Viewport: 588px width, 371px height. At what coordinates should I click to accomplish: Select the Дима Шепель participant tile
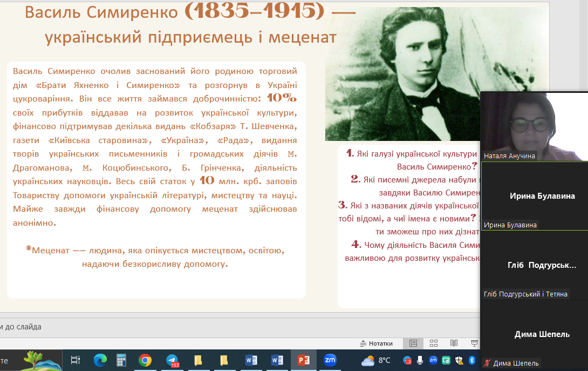pyautogui.click(x=534, y=334)
